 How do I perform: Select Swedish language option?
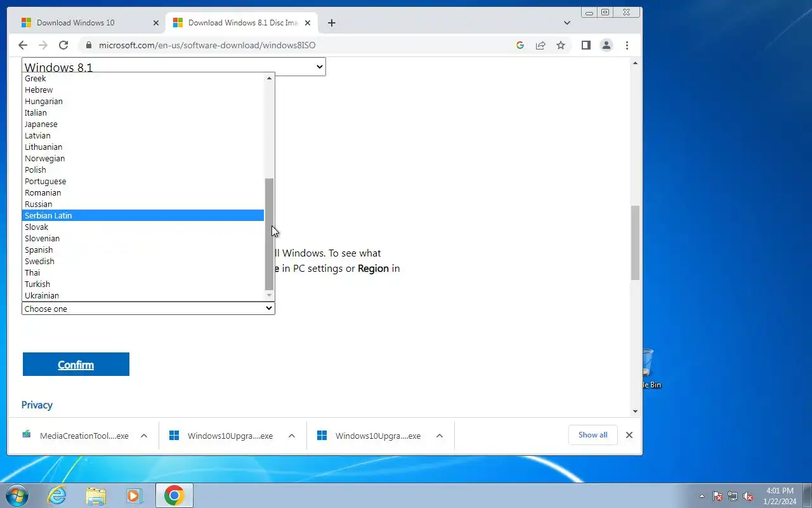(143, 262)
